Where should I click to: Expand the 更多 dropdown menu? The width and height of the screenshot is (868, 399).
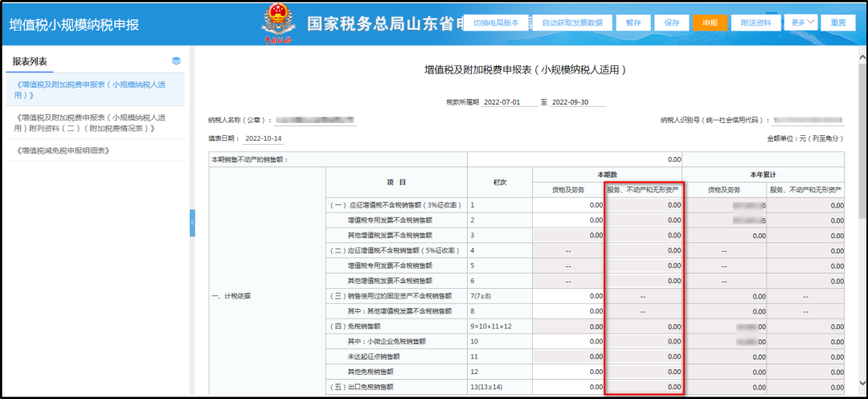pyautogui.click(x=801, y=23)
